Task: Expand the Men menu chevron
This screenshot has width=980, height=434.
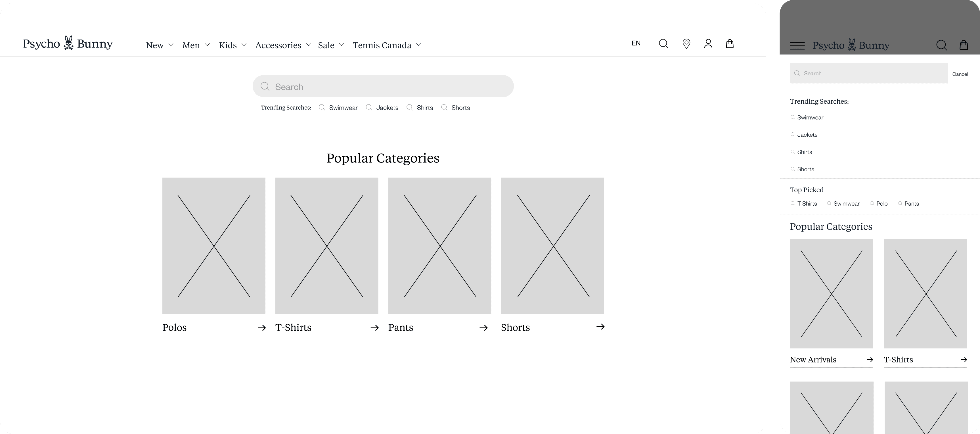Action: [x=207, y=45]
